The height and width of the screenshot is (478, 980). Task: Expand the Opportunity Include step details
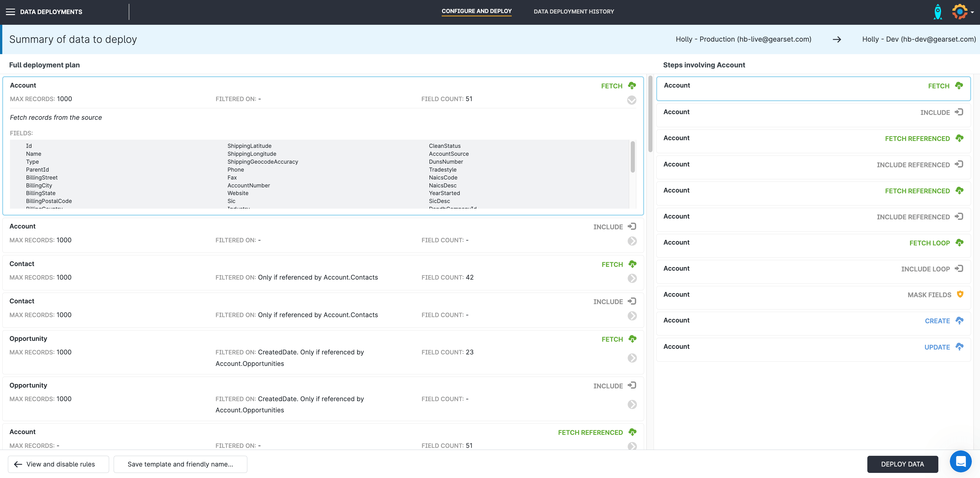[632, 404]
